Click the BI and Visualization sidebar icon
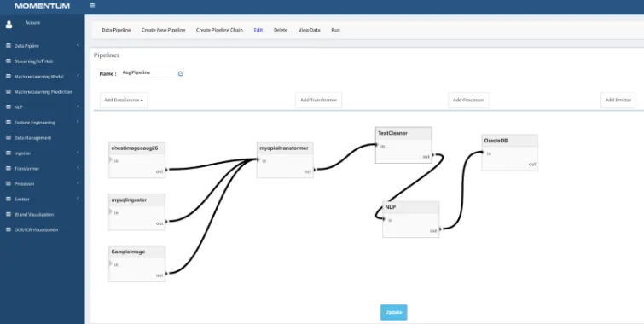 [x=9, y=214]
